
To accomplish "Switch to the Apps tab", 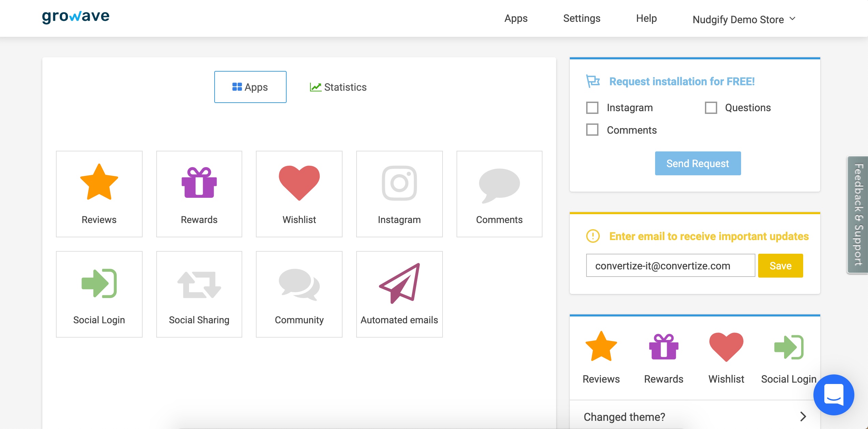I will point(250,87).
